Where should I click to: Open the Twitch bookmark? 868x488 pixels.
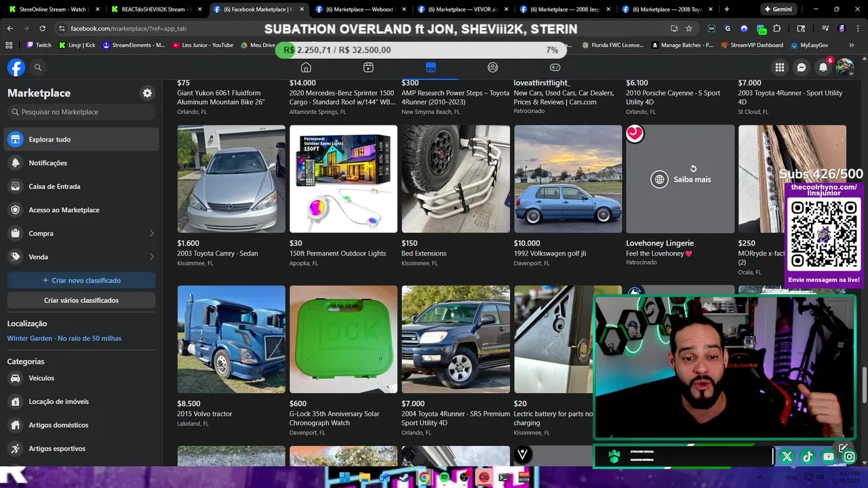point(39,45)
